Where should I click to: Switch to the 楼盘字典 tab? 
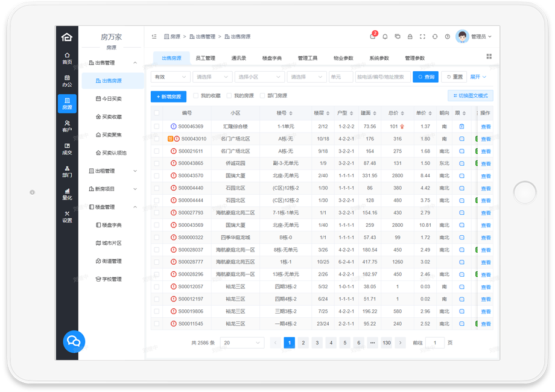tap(272, 58)
